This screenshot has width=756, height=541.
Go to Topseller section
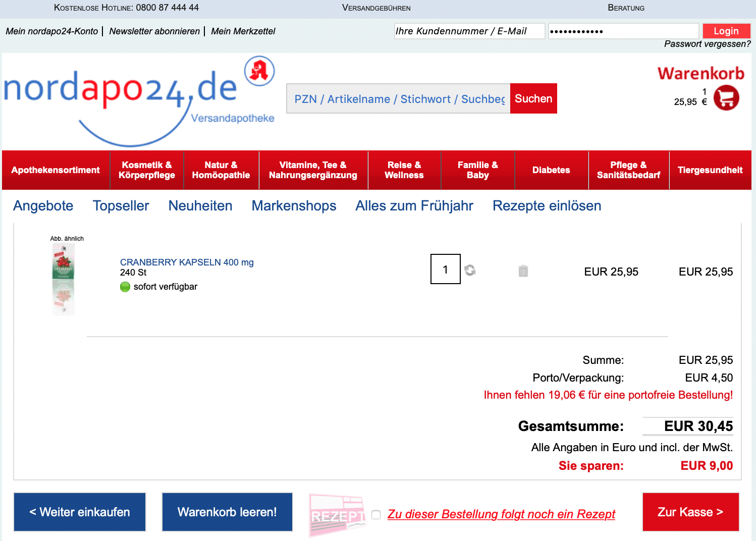121,206
